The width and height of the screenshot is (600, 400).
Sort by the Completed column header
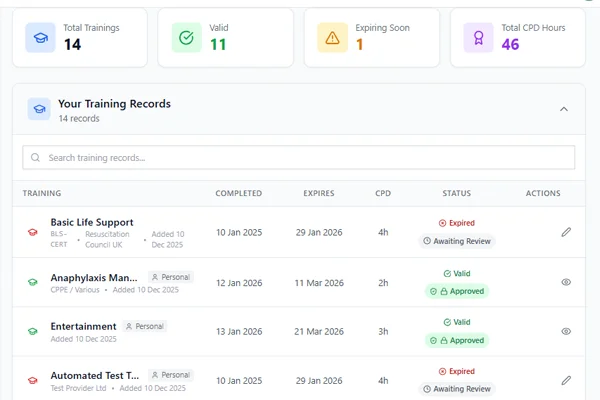(239, 193)
